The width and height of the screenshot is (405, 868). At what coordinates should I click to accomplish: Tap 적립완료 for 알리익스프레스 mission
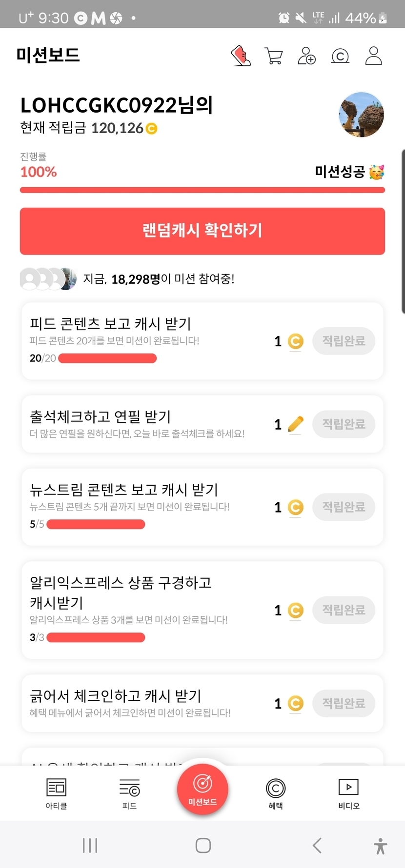point(344,610)
